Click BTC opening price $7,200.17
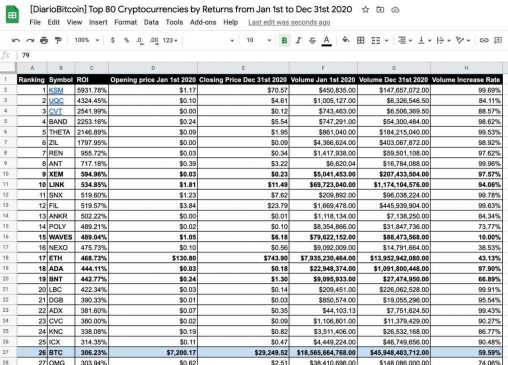This screenshot has width=508, height=365. 153,352
